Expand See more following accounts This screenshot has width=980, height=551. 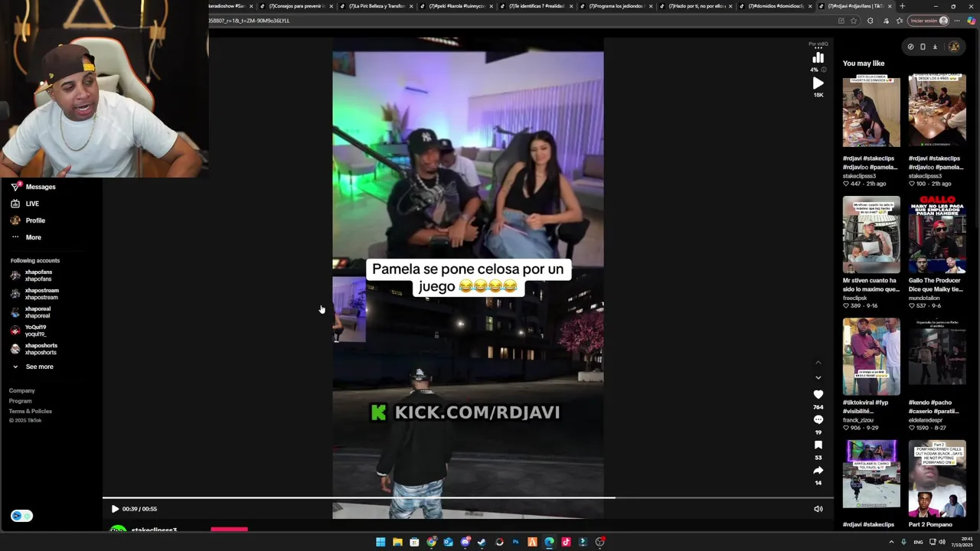pyautogui.click(x=33, y=367)
